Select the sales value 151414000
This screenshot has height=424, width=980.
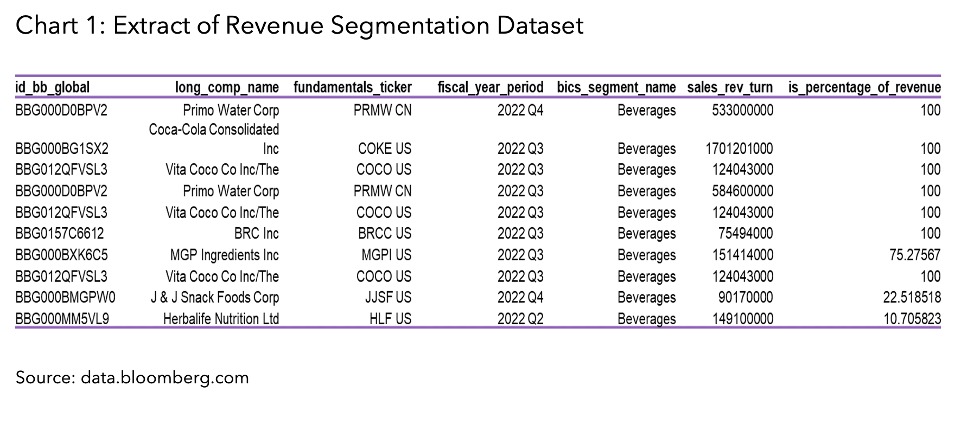pos(743,255)
